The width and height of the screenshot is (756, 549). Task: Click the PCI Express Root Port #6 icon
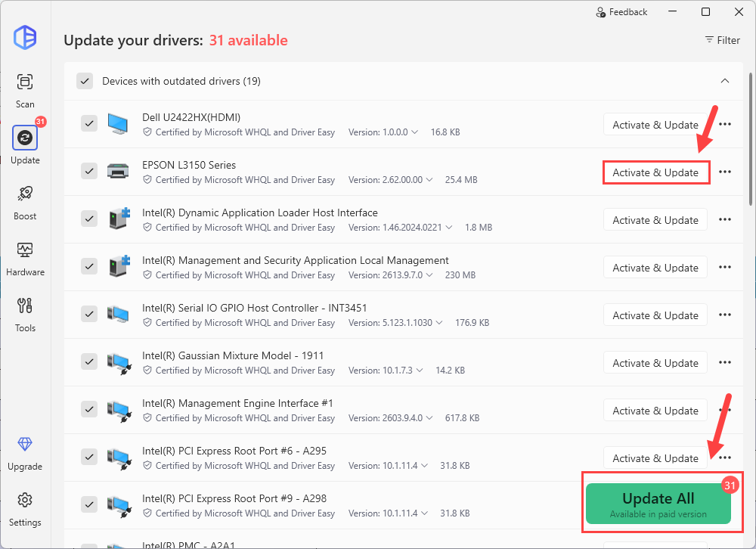(119, 458)
